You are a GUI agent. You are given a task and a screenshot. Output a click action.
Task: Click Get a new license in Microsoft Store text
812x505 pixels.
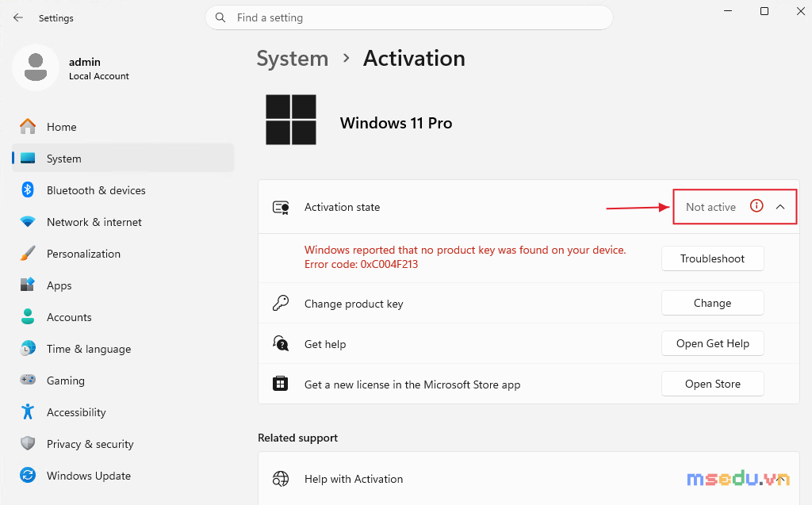click(x=412, y=384)
